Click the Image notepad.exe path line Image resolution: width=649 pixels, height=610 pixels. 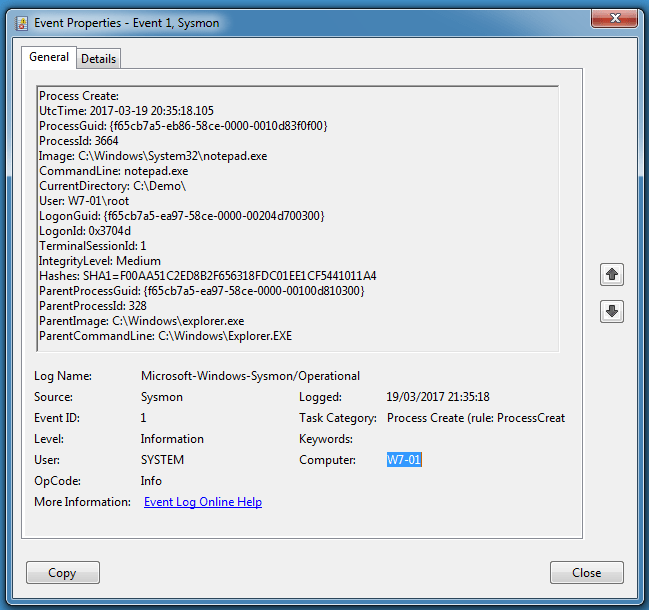(x=153, y=156)
